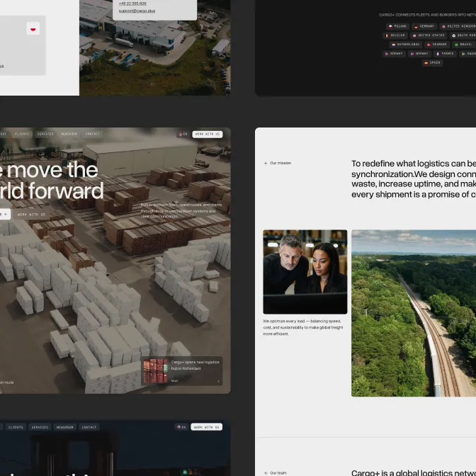Viewport: 476px width, 476px height.
Task: Click white Work With Us button in dark mockup
Action: point(206,427)
